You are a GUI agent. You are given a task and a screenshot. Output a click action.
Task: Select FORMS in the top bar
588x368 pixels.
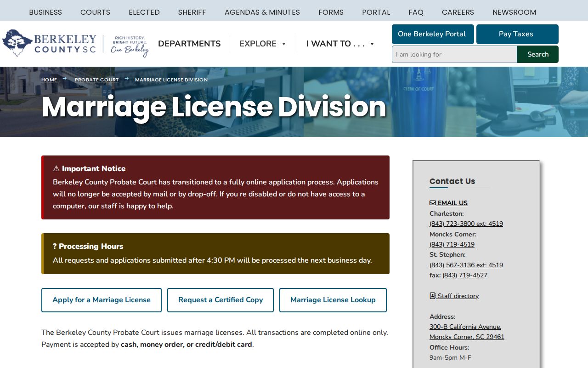(x=331, y=12)
